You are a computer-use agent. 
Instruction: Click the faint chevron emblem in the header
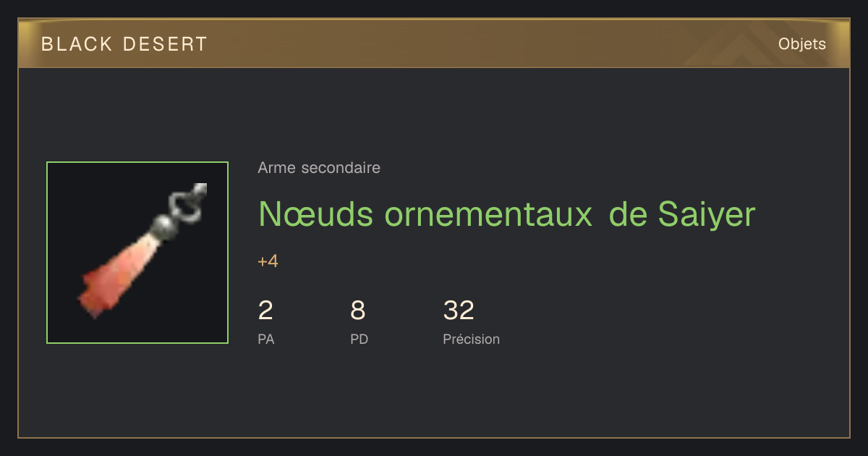coord(745,46)
